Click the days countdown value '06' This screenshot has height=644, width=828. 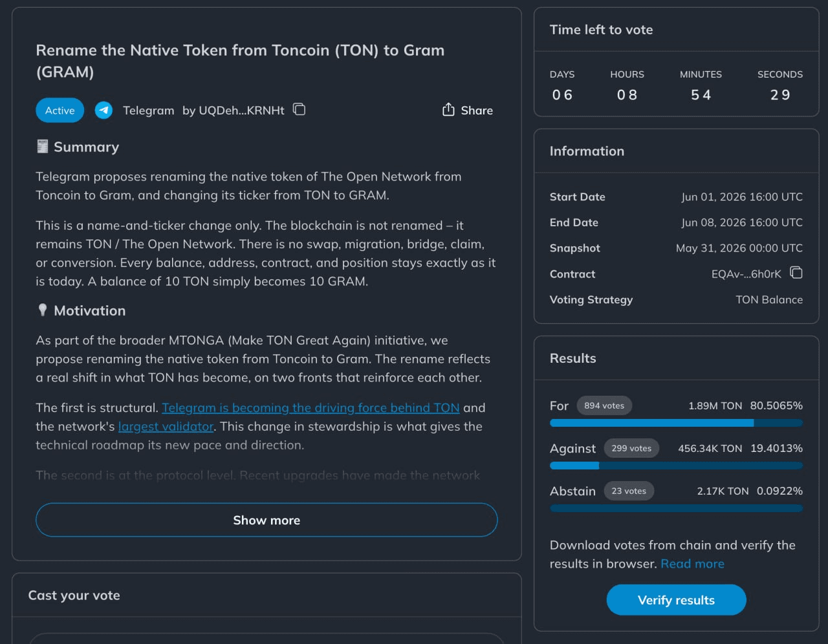(x=562, y=95)
